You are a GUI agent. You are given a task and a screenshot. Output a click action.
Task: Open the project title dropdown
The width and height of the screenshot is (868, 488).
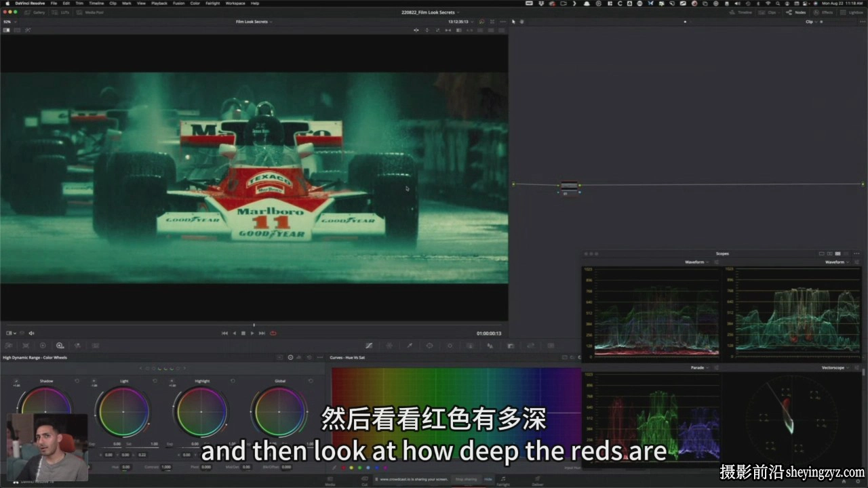[431, 12]
